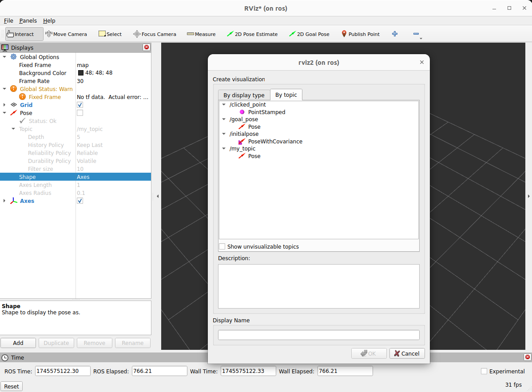Collapse the /goal_pose topic

pyautogui.click(x=224, y=119)
